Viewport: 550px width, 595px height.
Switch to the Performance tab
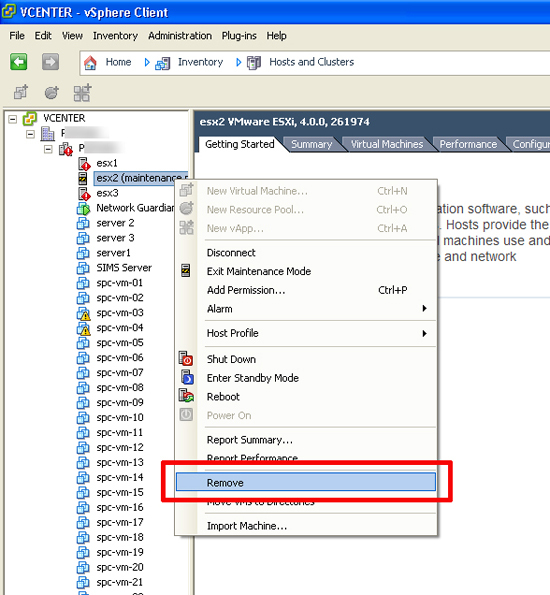click(468, 144)
